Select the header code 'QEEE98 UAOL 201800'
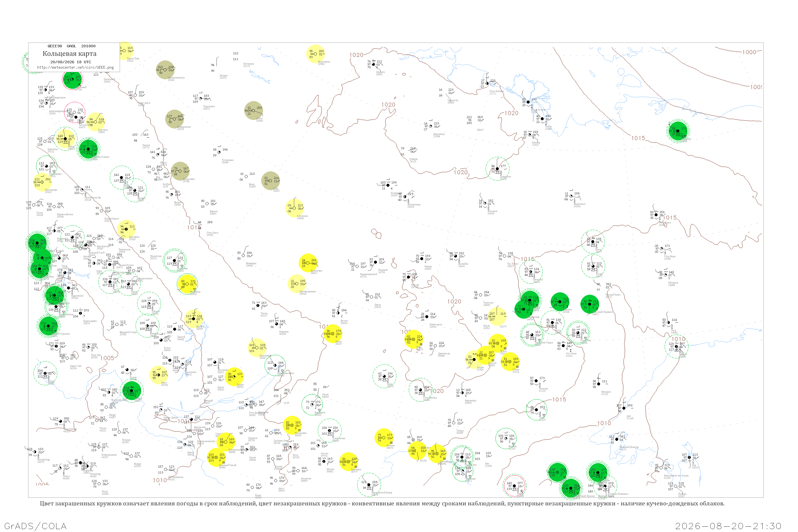Viewport: 798px width, 532px height. point(72,46)
